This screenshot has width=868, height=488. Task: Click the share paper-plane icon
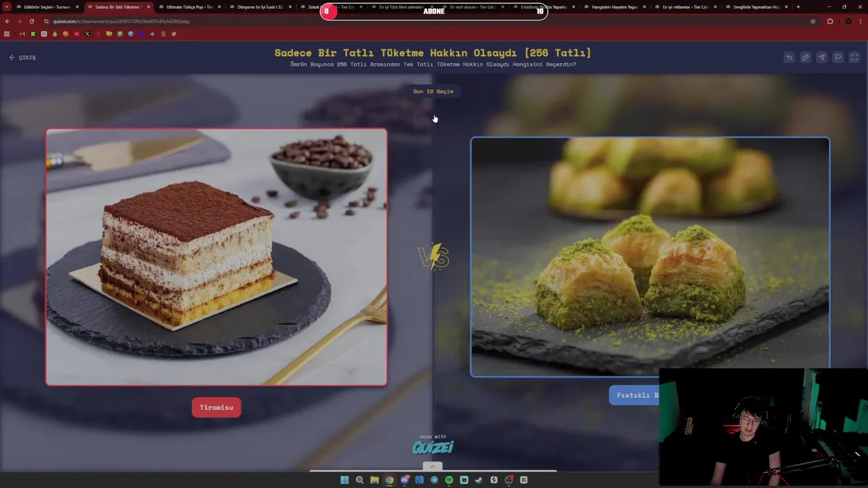[822, 58]
